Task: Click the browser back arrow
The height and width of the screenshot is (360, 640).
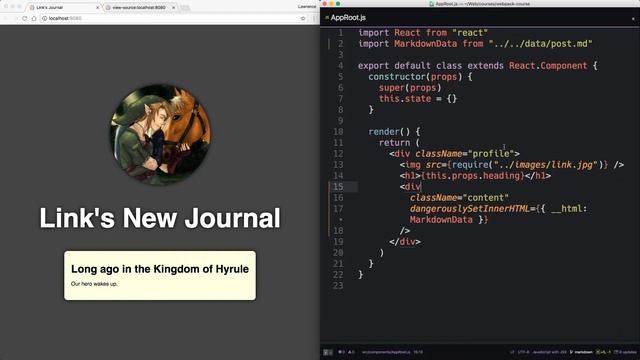Action: pos(6,18)
